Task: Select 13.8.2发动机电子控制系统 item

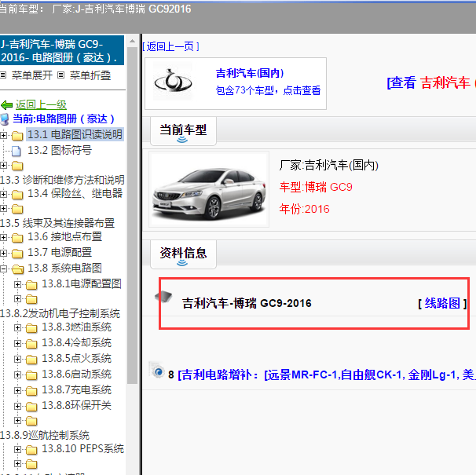Action: (x=60, y=313)
